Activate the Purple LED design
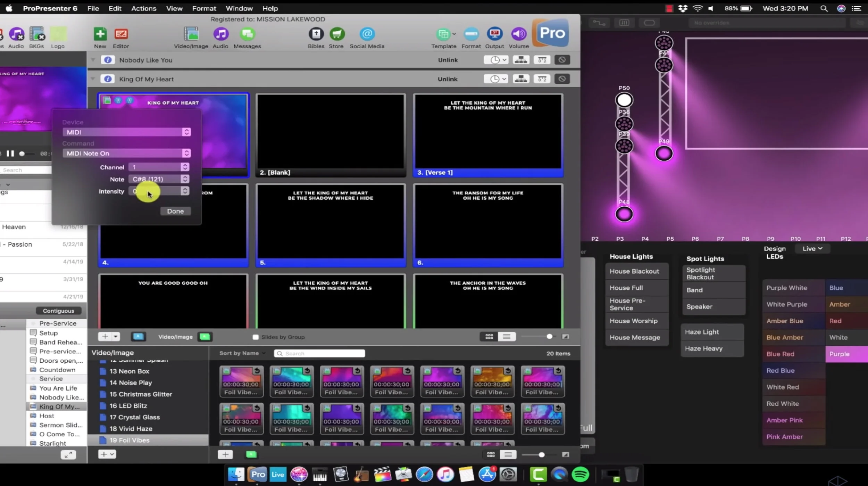This screenshot has width=868, height=486. point(846,354)
